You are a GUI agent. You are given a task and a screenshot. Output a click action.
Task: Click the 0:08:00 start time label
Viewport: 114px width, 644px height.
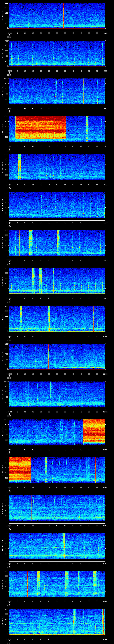9,298
